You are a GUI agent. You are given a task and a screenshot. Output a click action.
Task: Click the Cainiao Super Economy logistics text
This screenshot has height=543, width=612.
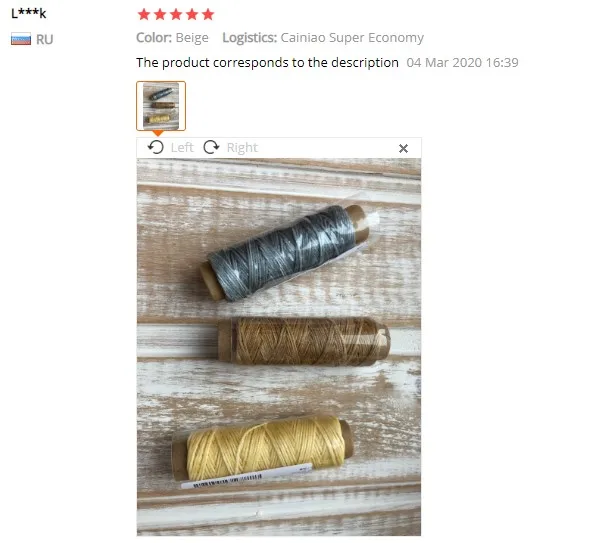352,38
